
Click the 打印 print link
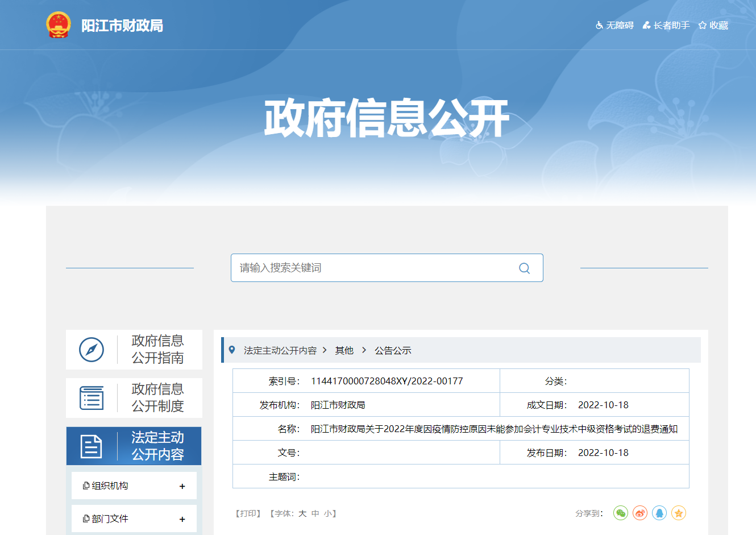[248, 513]
